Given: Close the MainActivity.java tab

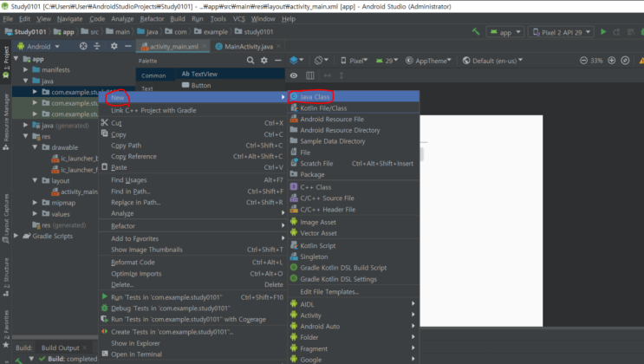Looking at the screenshot, I should 278,47.
